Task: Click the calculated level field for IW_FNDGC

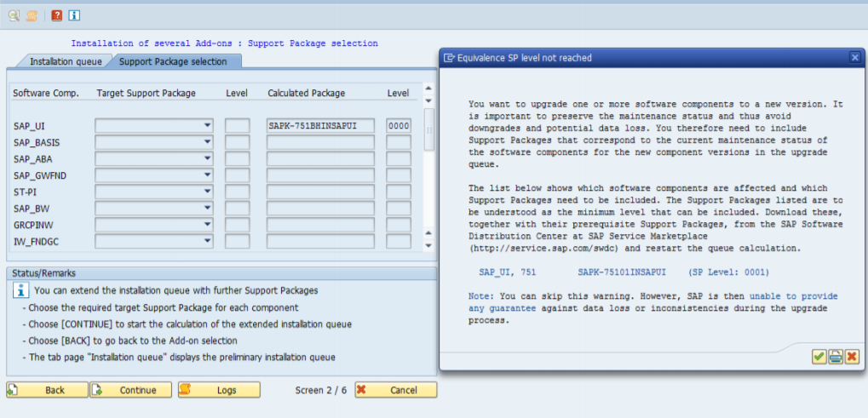Action: coord(399,241)
